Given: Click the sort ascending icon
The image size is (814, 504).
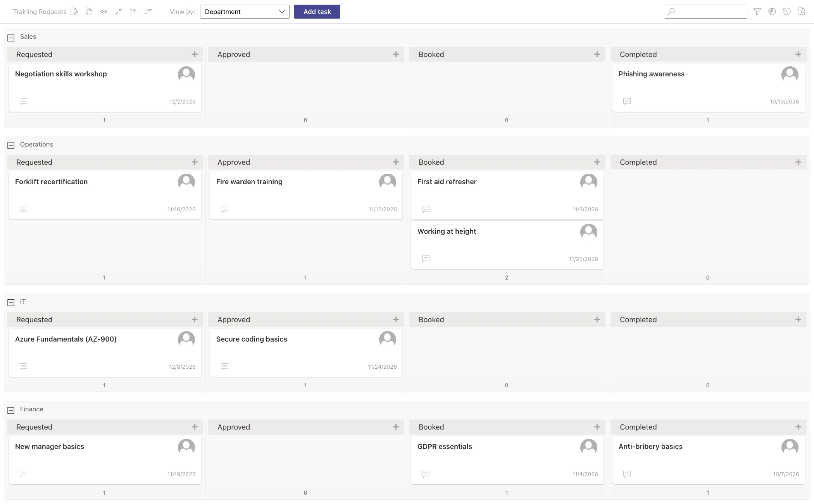Looking at the screenshot, I should point(133,12).
